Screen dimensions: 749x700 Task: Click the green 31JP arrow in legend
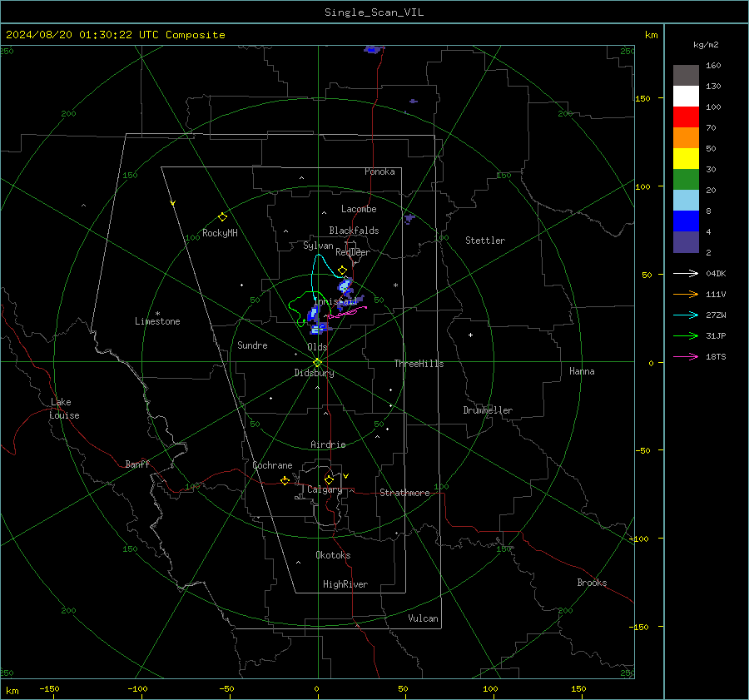[686, 336]
